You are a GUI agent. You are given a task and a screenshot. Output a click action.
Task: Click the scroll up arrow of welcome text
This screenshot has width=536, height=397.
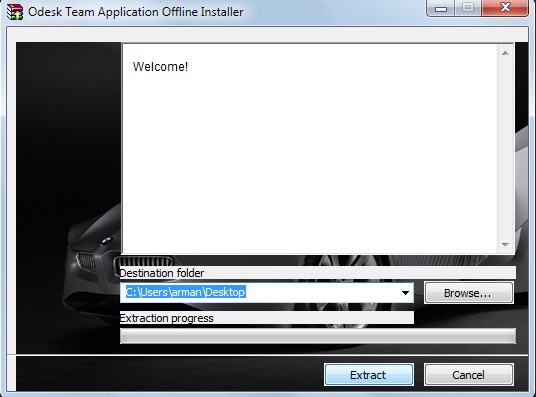(505, 53)
